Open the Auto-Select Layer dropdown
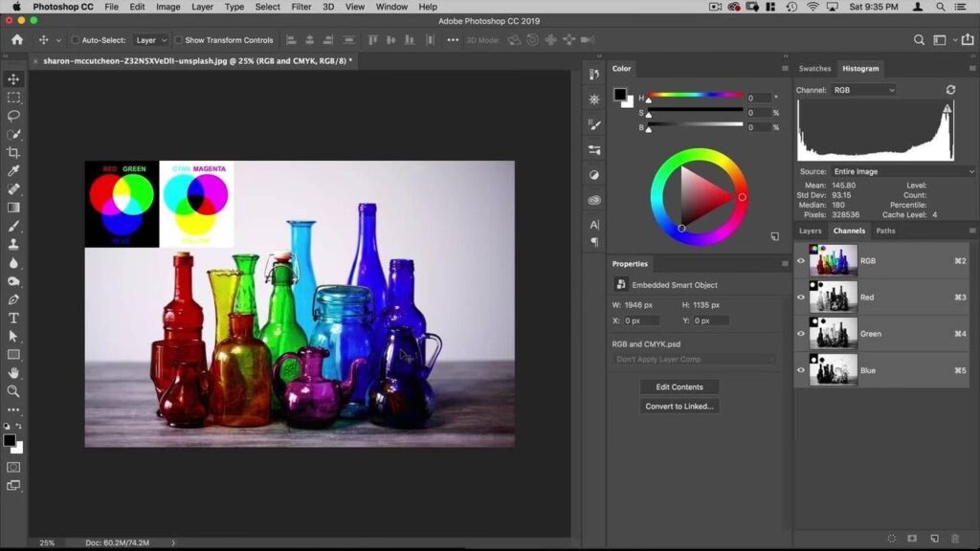Viewport: 980px width, 551px height. [x=151, y=40]
